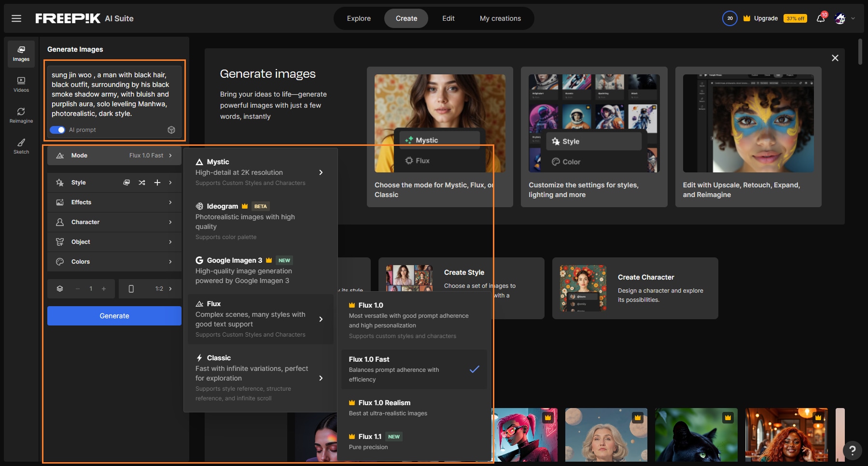Image resolution: width=868 pixels, height=466 pixels.
Task: Click the credits counter circle showing 20
Action: pyautogui.click(x=730, y=18)
